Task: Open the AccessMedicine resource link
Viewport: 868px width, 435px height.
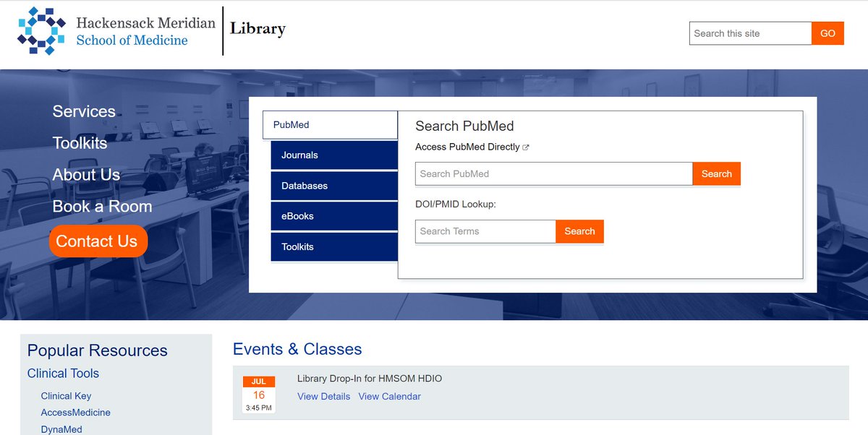Action: 76,413
